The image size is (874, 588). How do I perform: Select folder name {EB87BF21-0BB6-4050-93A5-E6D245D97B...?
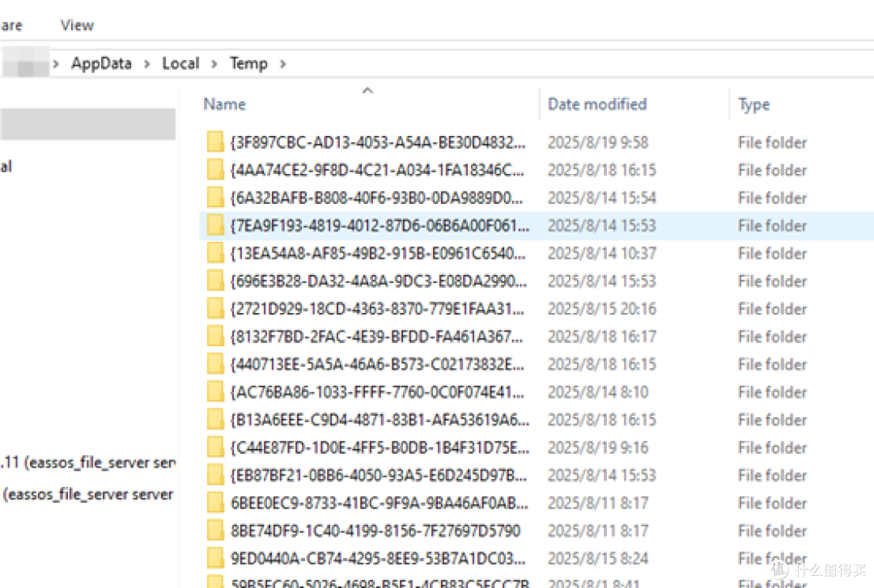pos(379,476)
